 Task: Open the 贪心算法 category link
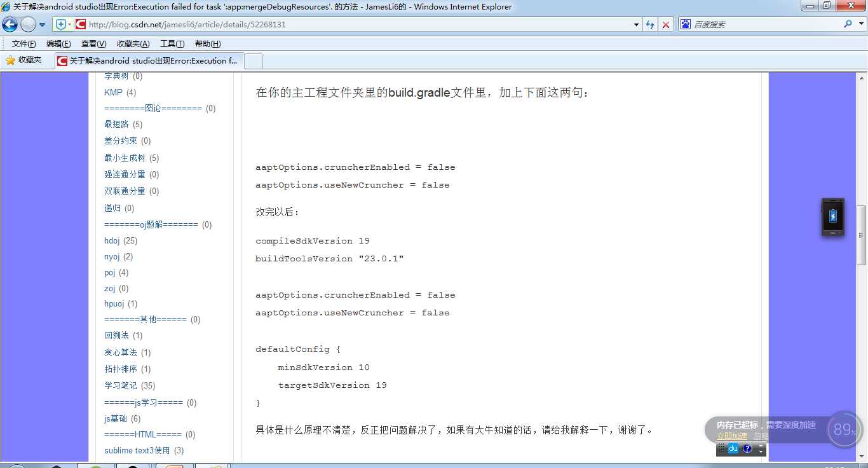[121, 352]
